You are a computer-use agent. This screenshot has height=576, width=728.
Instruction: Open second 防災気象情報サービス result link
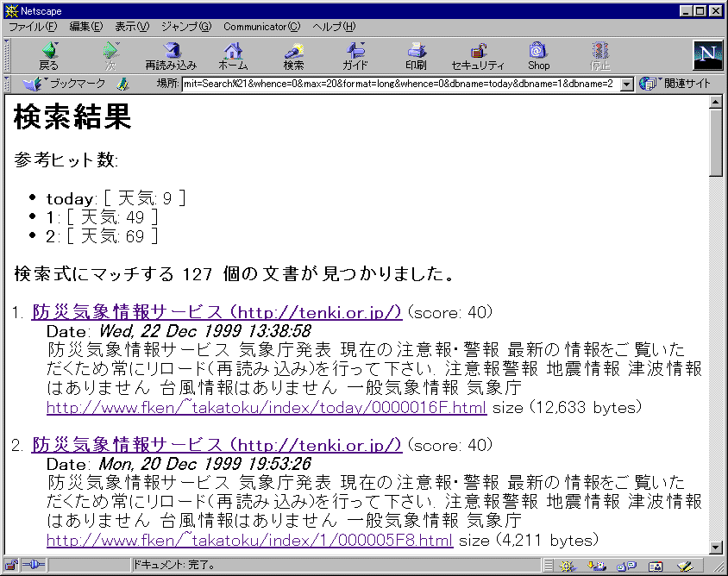click(217, 445)
